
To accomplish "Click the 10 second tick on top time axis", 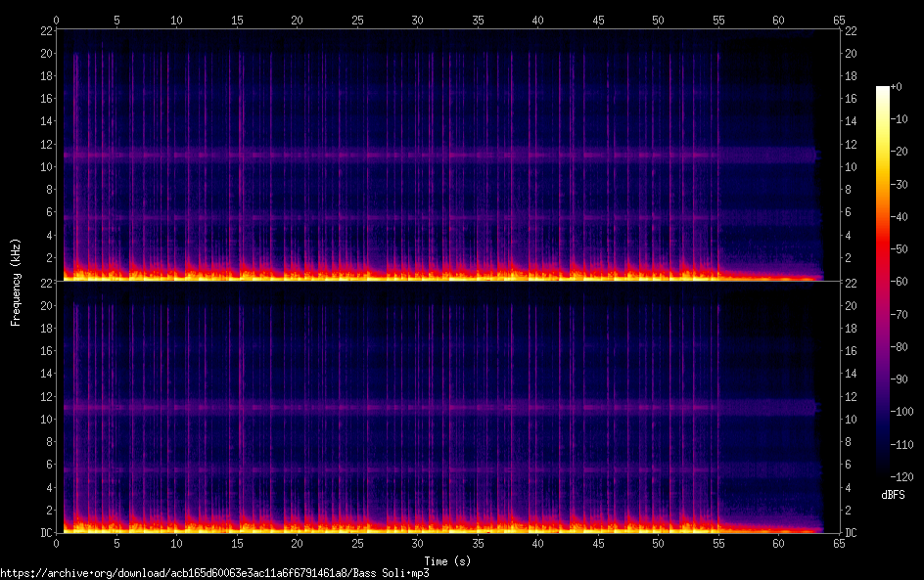I will 176,20.
